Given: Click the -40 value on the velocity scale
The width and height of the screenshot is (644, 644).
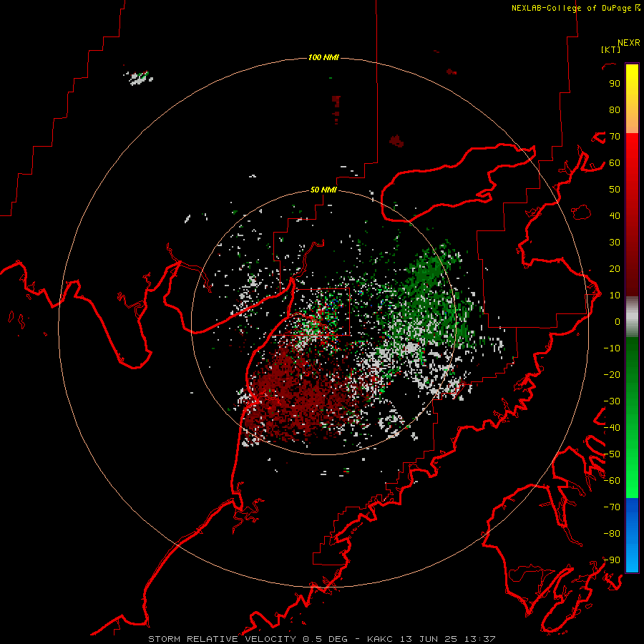Looking at the screenshot, I should (x=612, y=428).
